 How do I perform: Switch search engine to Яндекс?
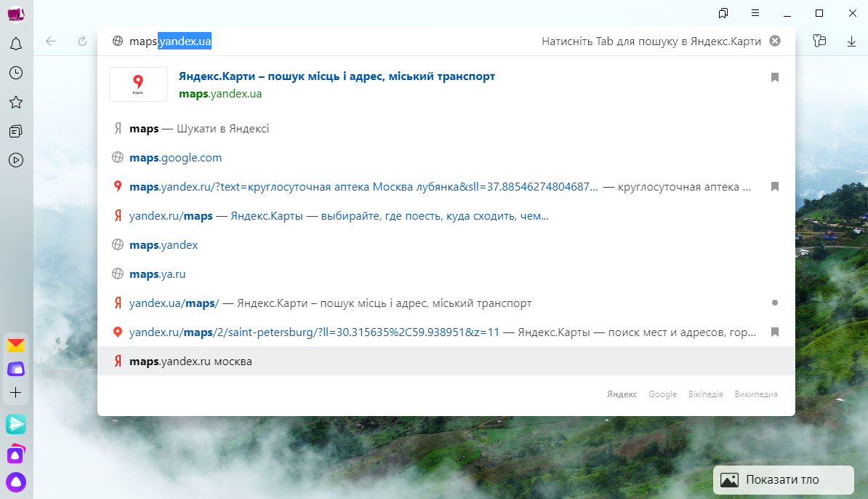tap(622, 394)
